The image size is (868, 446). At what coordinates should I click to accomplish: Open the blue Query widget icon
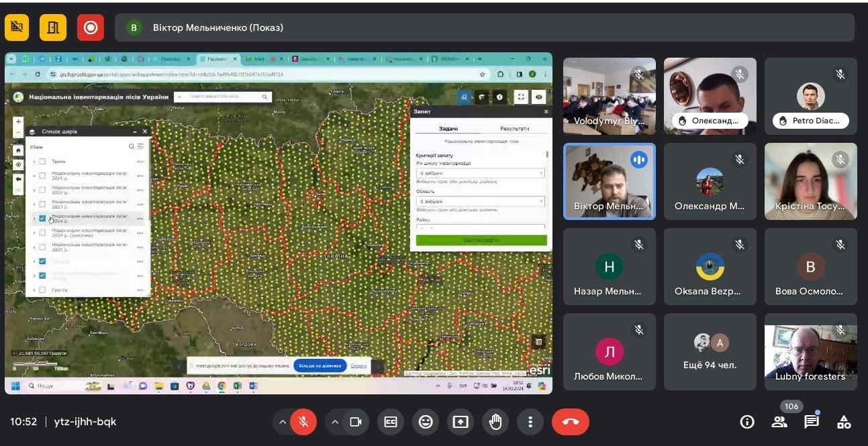(x=465, y=97)
